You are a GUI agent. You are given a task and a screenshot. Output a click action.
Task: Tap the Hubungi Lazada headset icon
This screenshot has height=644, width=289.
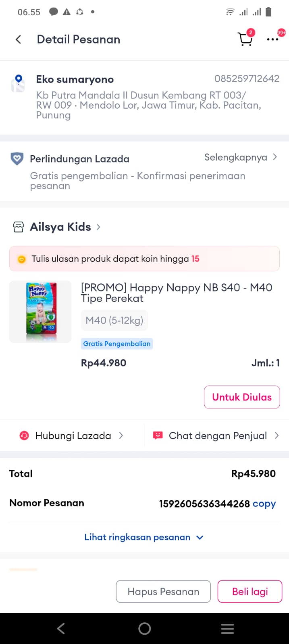(x=24, y=436)
